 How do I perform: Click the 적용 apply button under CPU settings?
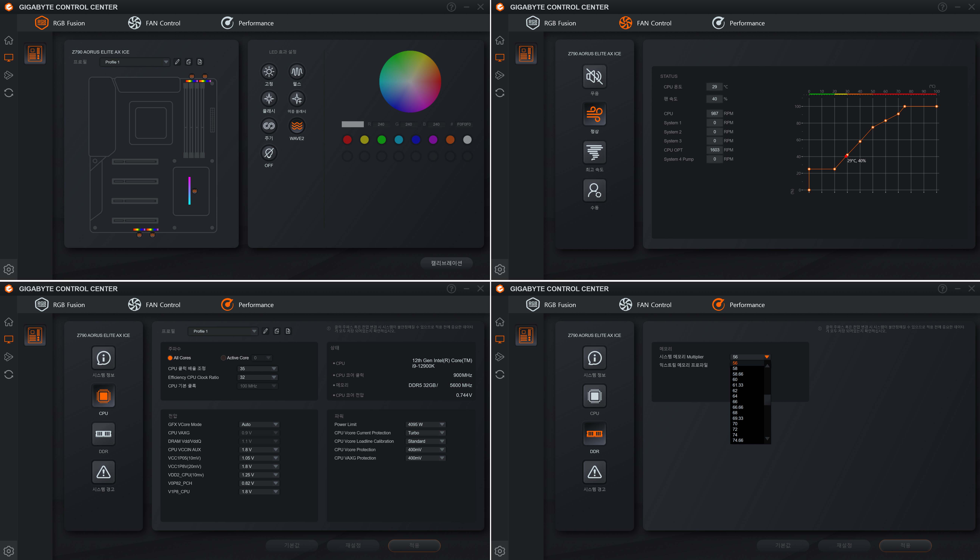point(414,545)
